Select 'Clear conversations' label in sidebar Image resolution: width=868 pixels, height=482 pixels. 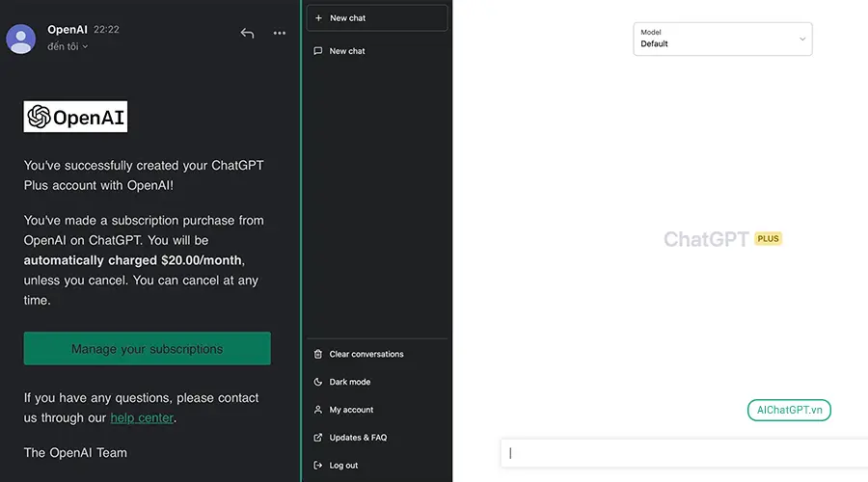(366, 354)
